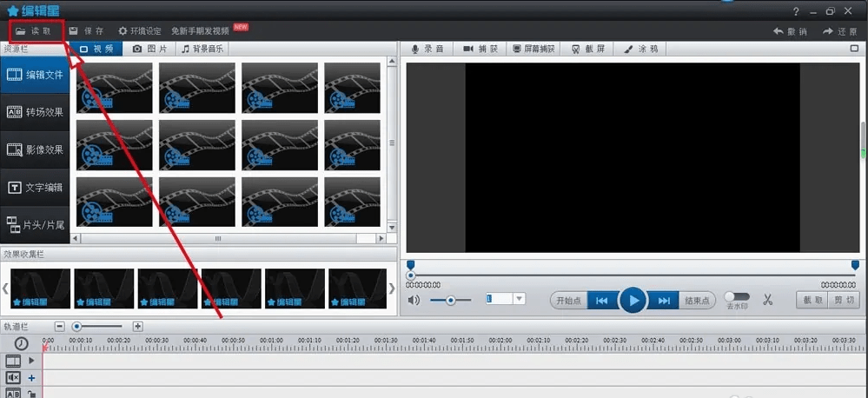Image resolution: width=868 pixels, height=398 pixels.
Task: Switch to the 图片 tab
Action: point(149,50)
